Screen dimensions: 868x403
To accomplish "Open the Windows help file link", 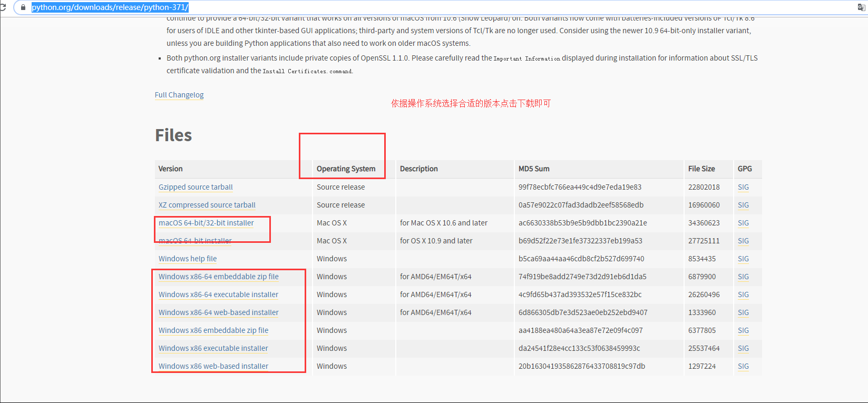I will (x=188, y=259).
